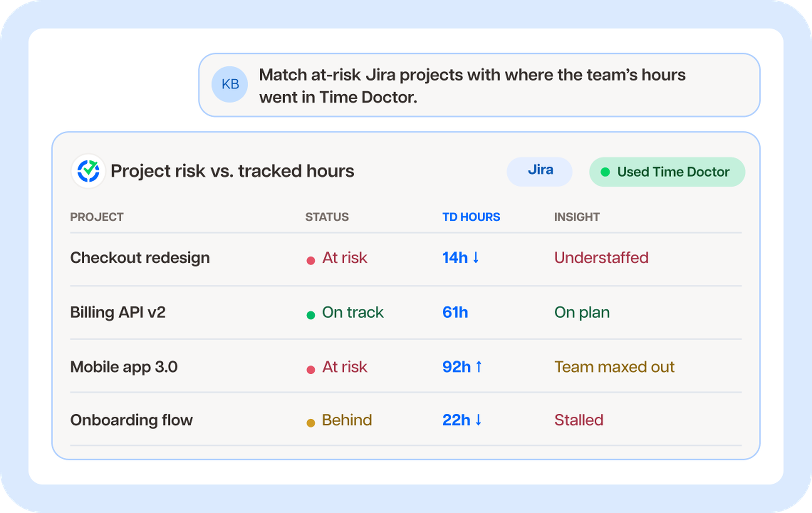Click the up arrow next to 92h

(479, 367)
